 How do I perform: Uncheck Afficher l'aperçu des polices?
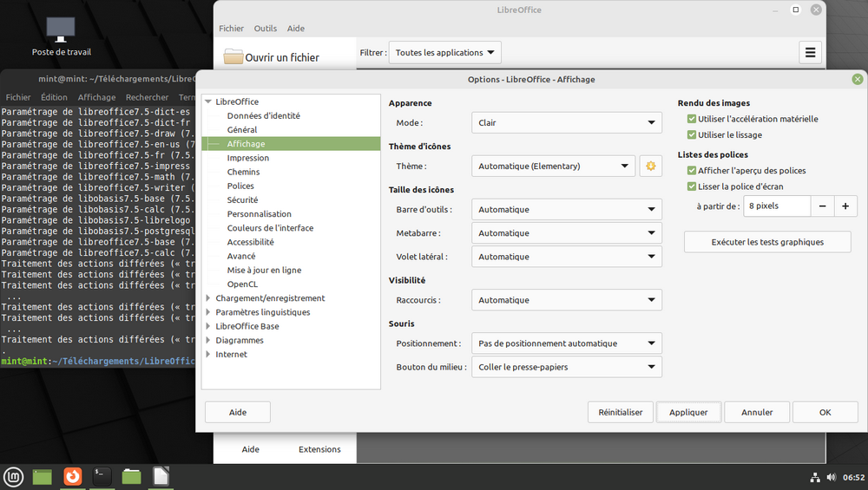[691, 171]
